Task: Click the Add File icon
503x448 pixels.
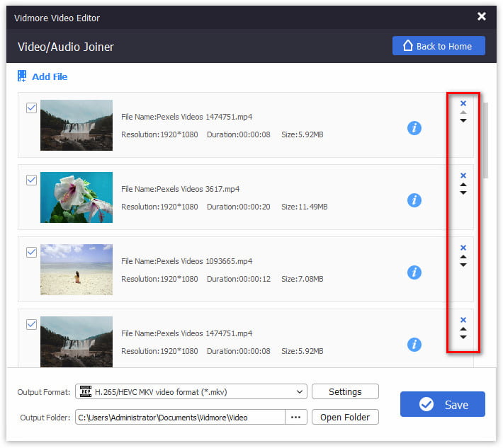Action: tap(22, 76)
